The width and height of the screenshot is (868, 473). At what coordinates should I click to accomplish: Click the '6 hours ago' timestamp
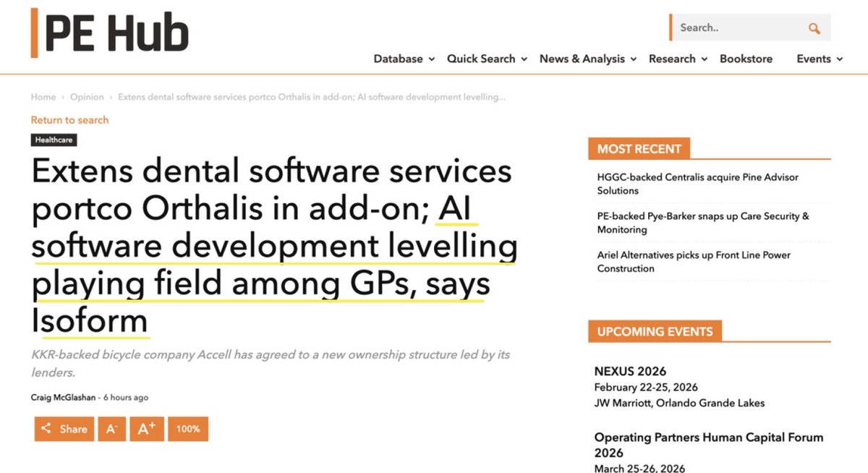(126, 398)
